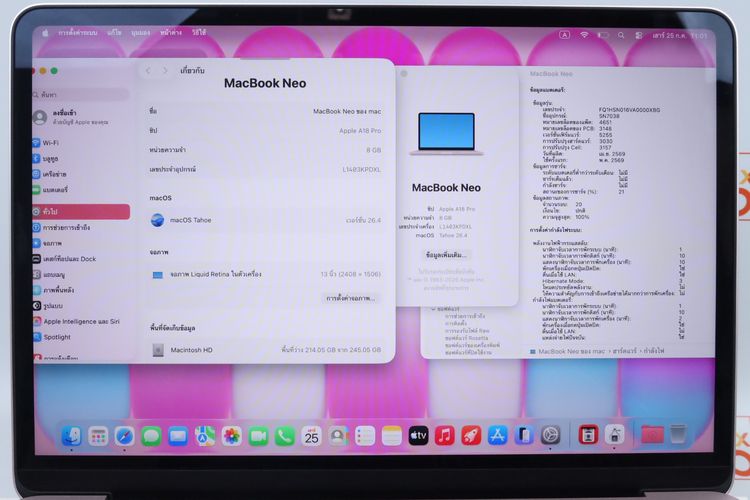
Task: Click the date and time in menu bar
Action: [x=679, y=35]
